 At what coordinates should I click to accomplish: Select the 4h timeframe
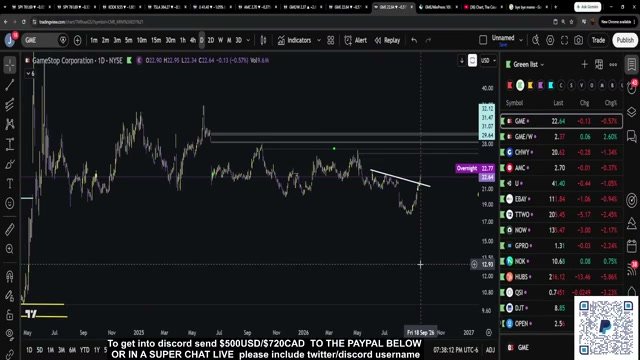click(193, 40)
